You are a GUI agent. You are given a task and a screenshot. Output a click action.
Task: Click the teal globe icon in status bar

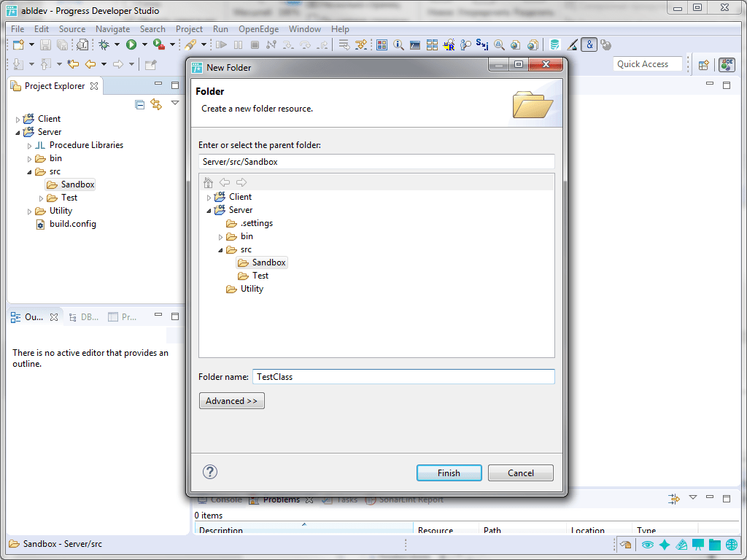[x=732, y=545]
